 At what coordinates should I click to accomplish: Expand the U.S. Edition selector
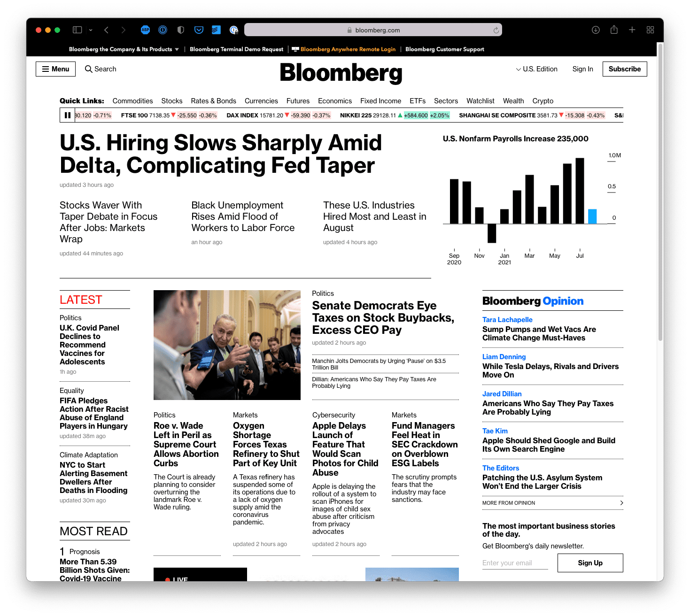pos(537,69)
